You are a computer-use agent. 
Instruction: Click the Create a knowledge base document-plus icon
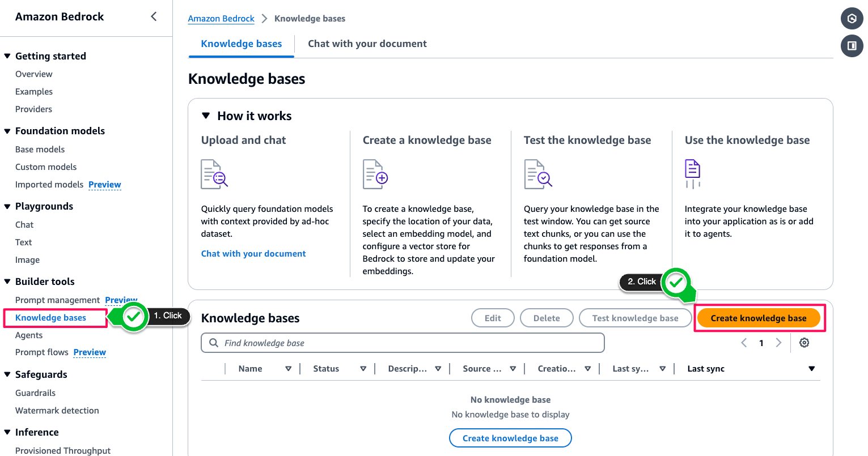375,174
